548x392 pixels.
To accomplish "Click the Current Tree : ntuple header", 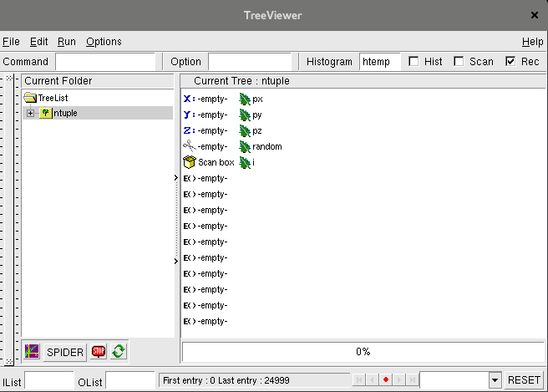I will [x=363, y=81].
